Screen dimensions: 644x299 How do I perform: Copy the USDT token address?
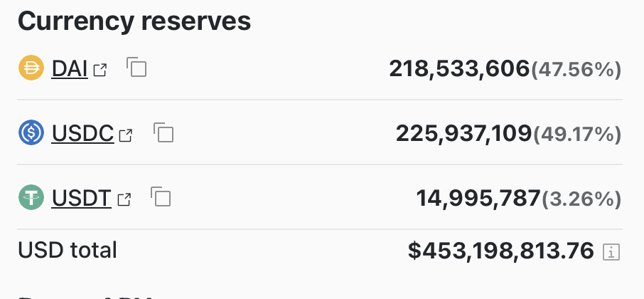(161, 196)
